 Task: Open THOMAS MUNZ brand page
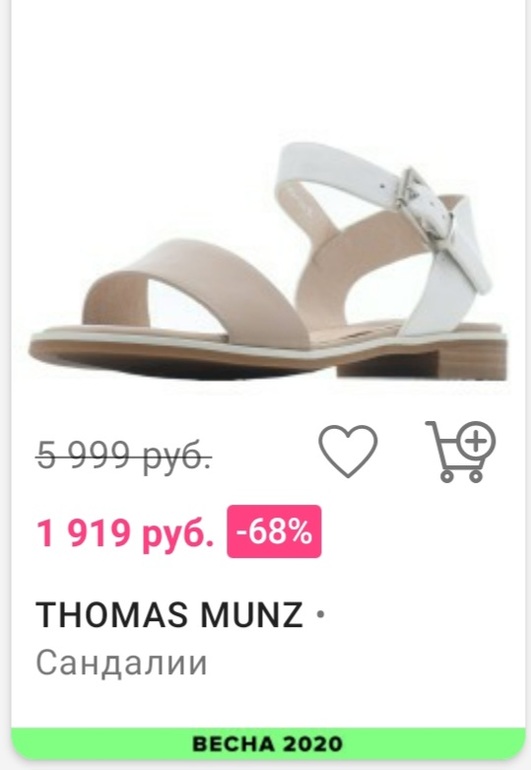169,614
